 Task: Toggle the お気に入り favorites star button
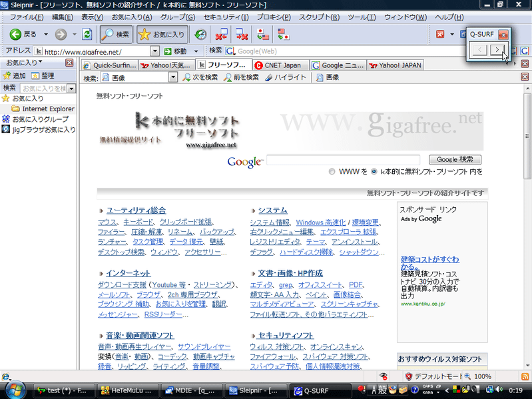[x=162, y=34]
